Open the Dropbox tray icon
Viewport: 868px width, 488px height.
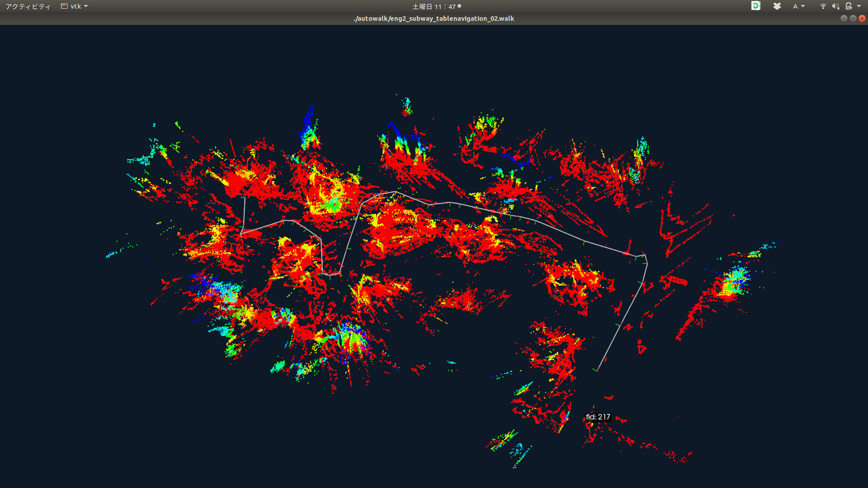pos(777,6)
